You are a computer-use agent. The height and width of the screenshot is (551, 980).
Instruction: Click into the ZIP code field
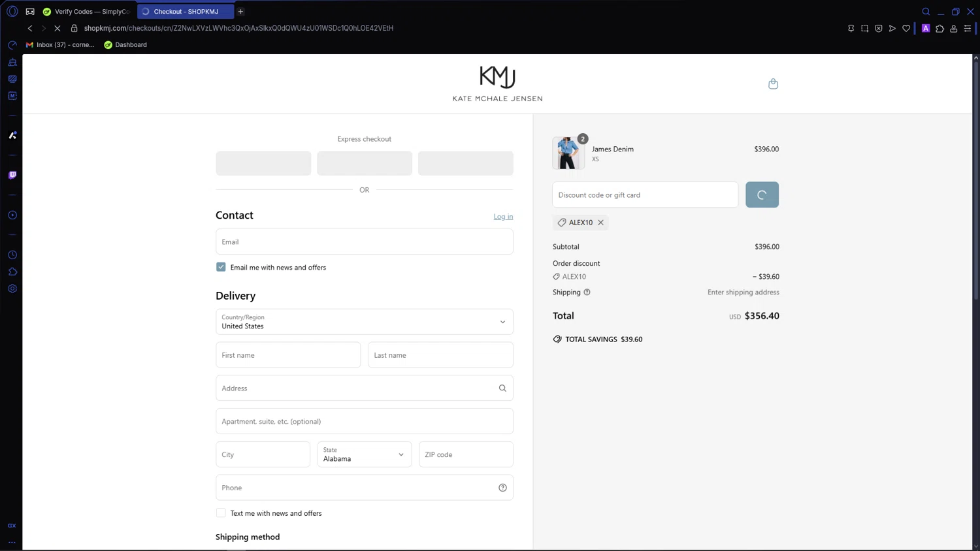[x=466, y=454]
